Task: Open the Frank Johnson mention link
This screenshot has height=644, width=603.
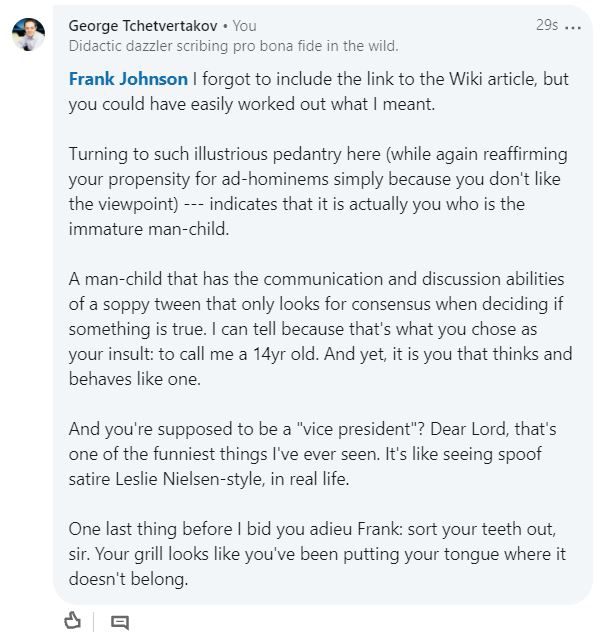Action: (x=128, y=79)
